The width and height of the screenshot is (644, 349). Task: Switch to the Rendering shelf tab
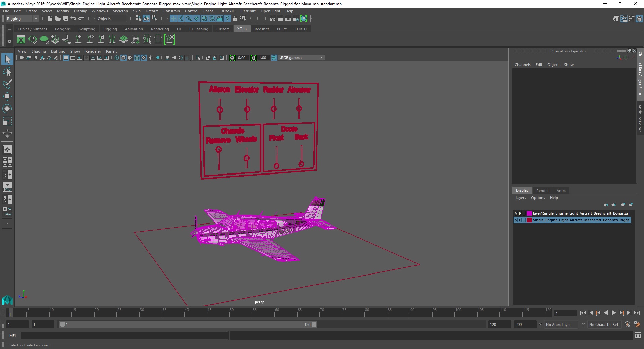coord(160,29)
